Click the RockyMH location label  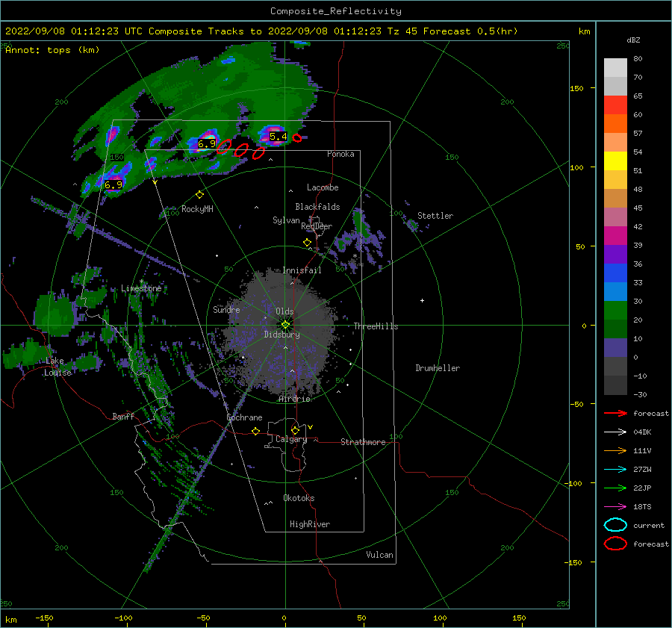click(x=197, y=209)
